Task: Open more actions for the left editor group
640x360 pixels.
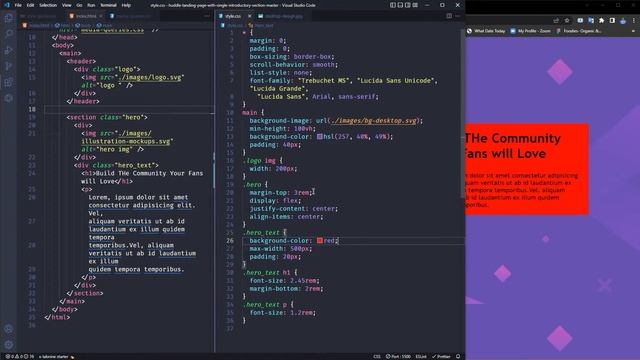Action: [207, 16]
